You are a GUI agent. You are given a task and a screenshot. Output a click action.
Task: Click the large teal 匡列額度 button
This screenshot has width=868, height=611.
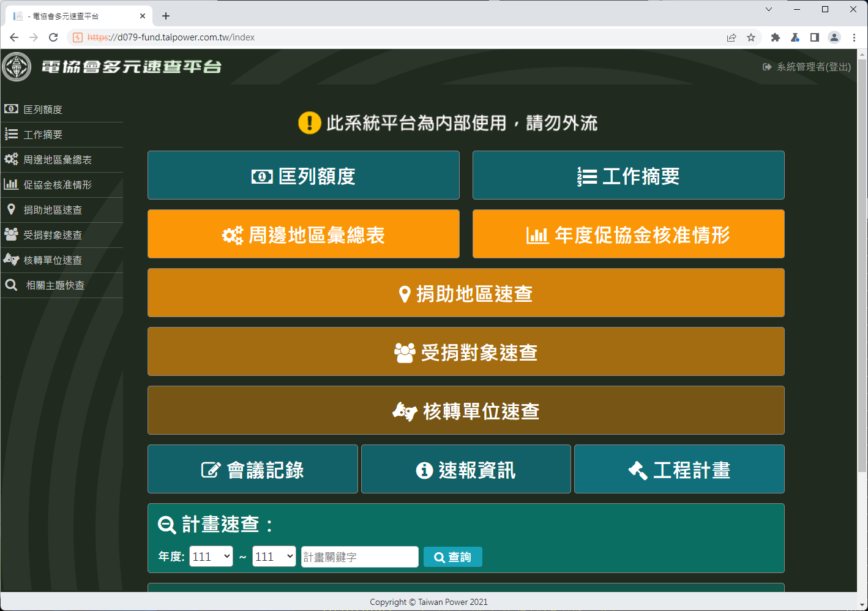click(304, 175)
